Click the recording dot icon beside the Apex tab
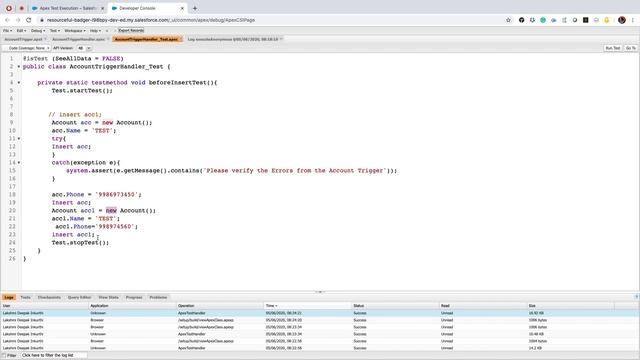This screenshot has width=640, height=360. point(22,8)
